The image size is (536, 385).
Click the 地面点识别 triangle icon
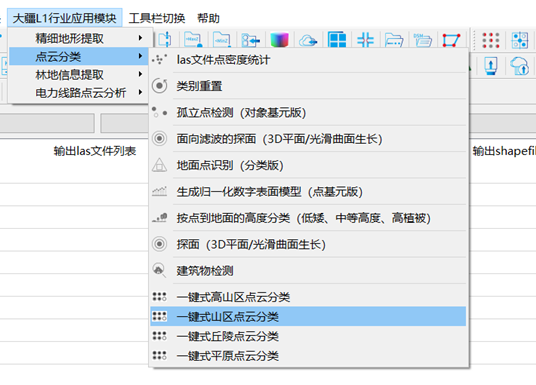(x=159, y=165)
